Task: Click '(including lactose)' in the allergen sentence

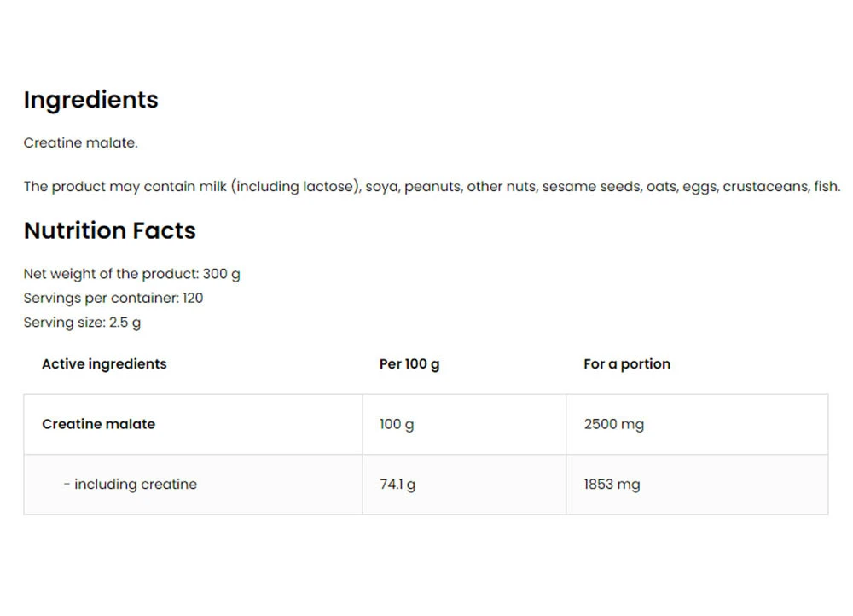Action: (x=294, y=187)
